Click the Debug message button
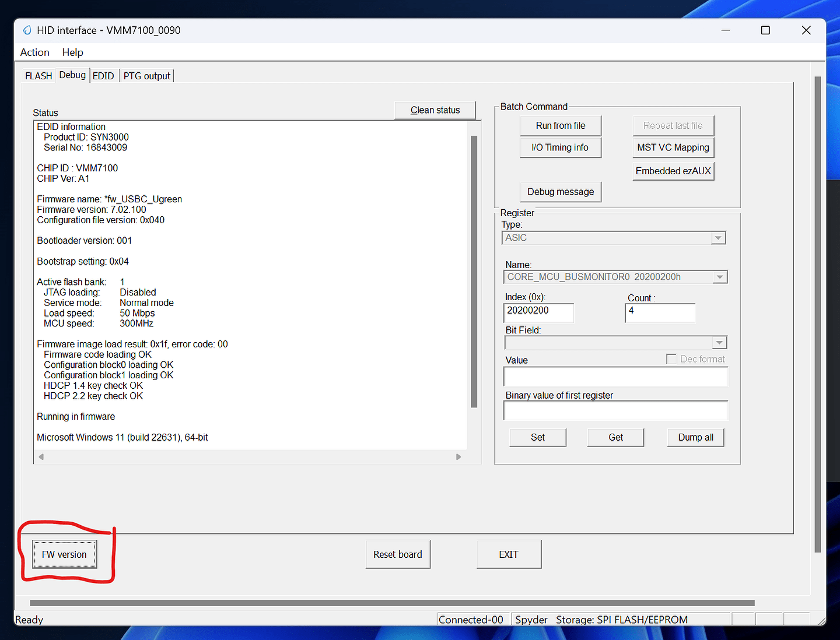Image resolution: width=840 pixels, height=640 pixels. [561, 192]
